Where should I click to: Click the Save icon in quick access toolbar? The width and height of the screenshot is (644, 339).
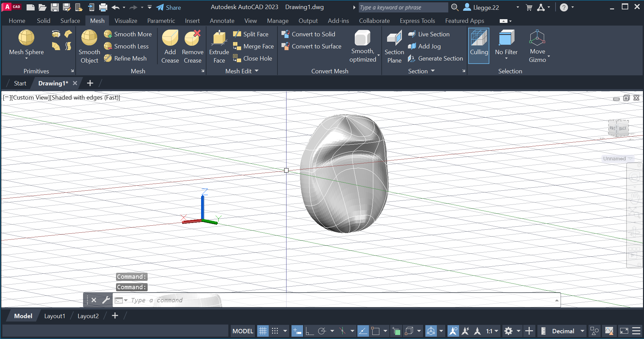55,7
